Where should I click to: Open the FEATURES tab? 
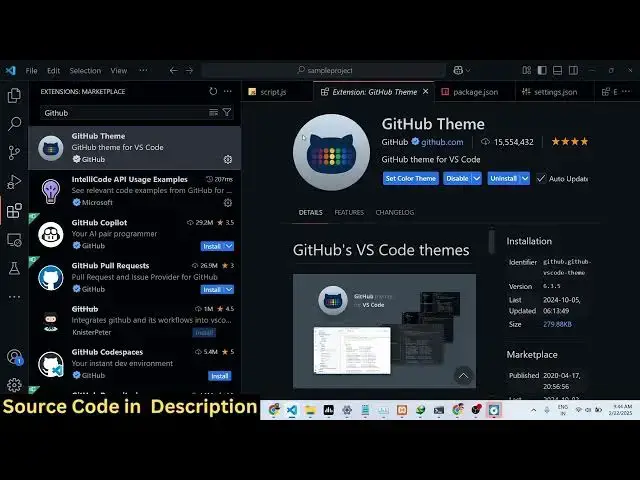[x=349, y=212]
